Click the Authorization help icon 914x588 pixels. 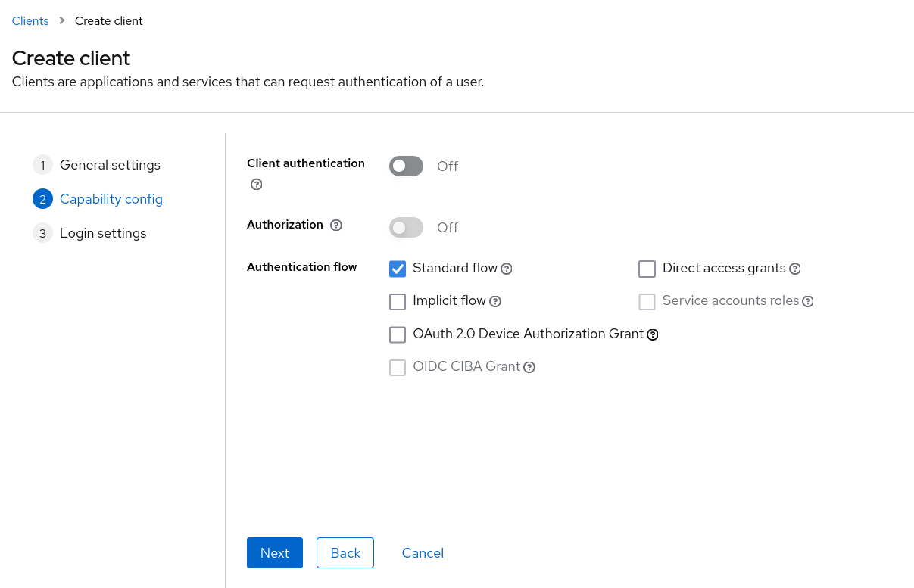pyautogui.click(x=336, y=225)
